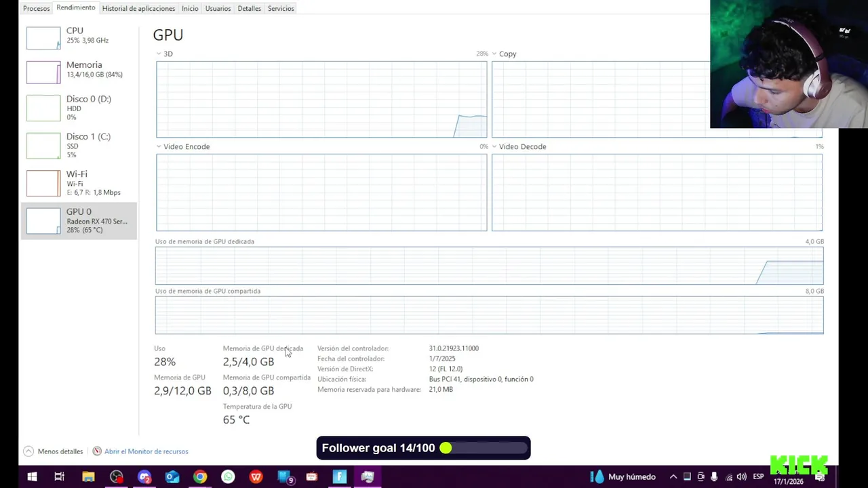Viewport: 868px width, 488px height.
Task: Click the 0,3/8,0 GB shared memory value
Action: click(x=248, y=391)
